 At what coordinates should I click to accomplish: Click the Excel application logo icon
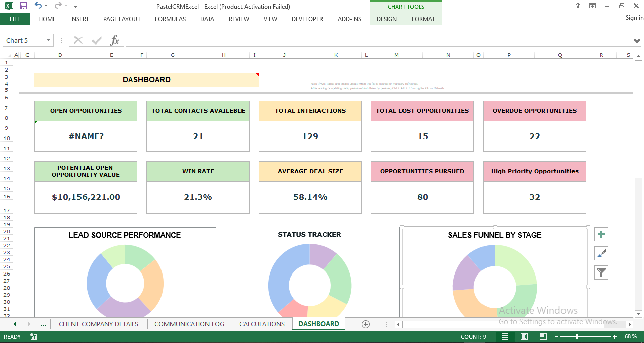[x=9, y=6]
